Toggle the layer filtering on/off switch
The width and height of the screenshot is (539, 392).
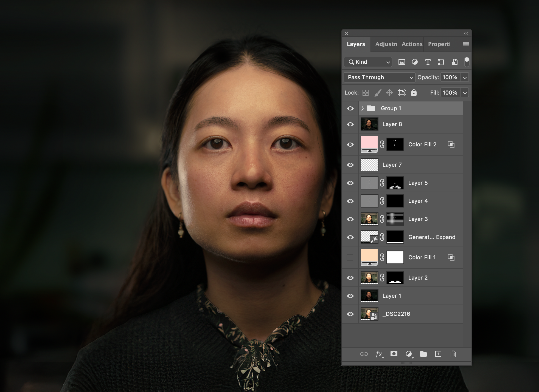pos(467,62)
